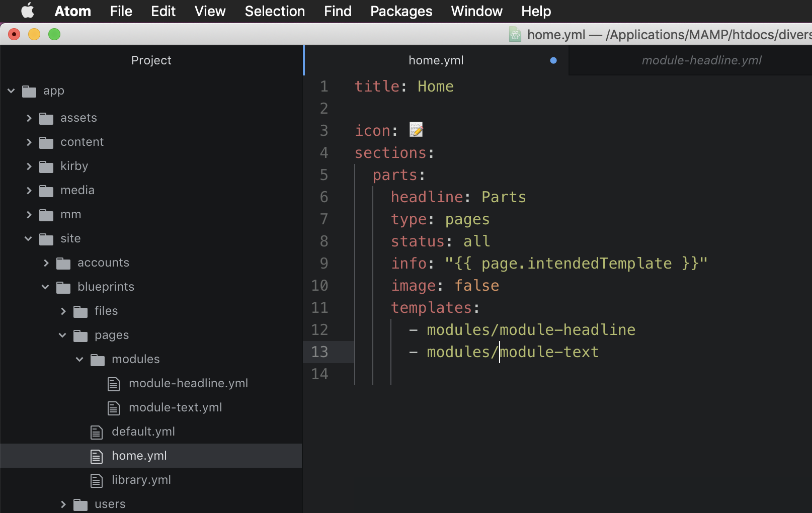Click the 'page.intendedTemplate' info value
Image resolution: width=812 pixels, height=513 pixels.
[577, 263]
